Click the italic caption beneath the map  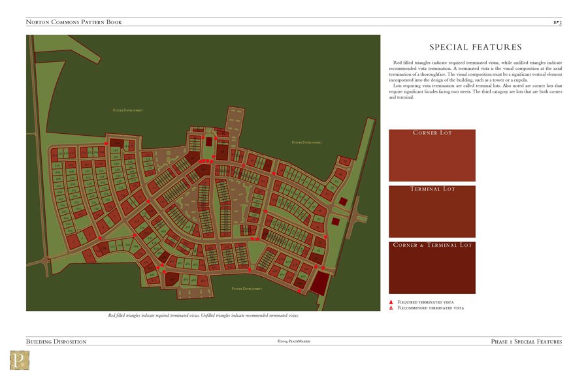click(204, 315)
